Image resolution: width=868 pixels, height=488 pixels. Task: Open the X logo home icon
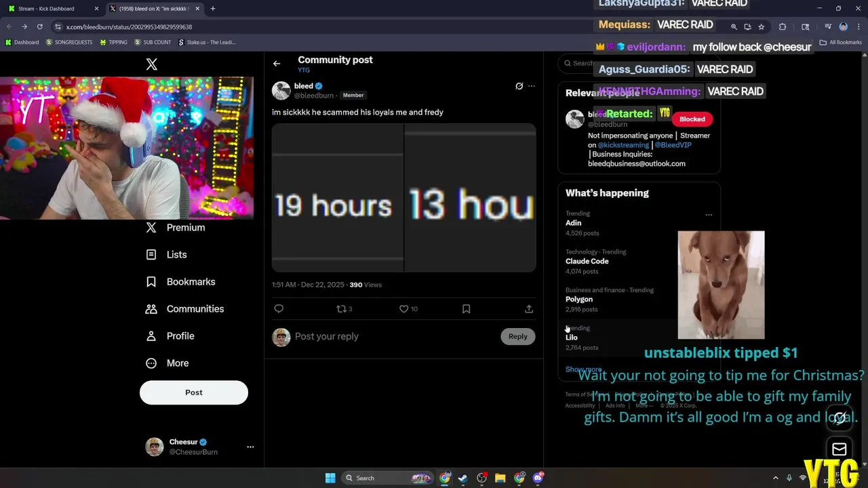tap(152, 64)
